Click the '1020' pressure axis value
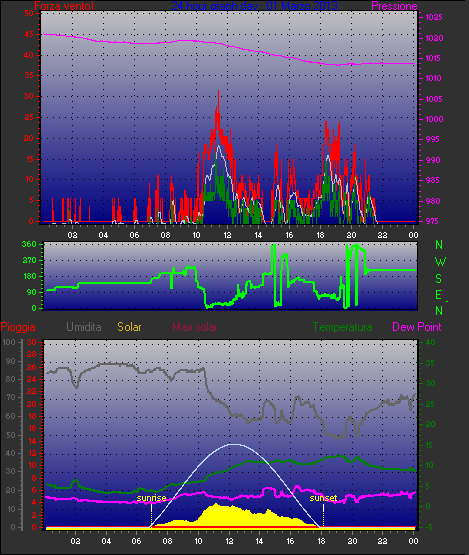Screen dimensions: 469x555 434,38
